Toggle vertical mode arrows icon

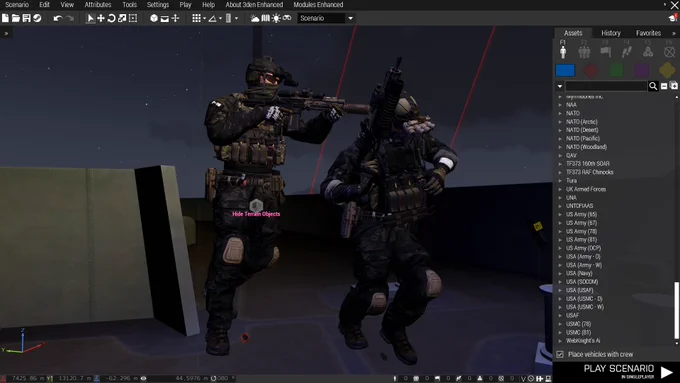click(x=176, y=18)
